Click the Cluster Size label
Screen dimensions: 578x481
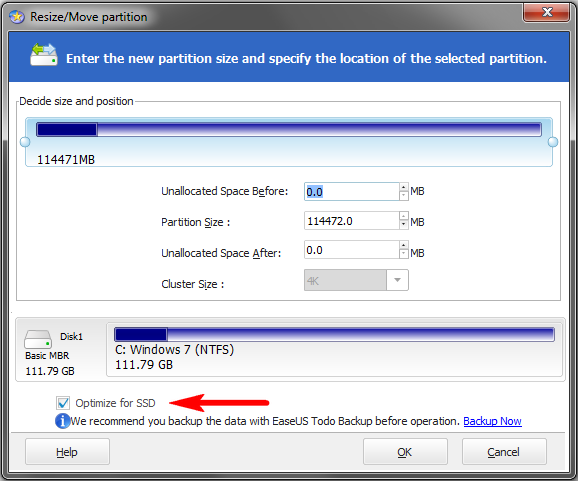192,284
